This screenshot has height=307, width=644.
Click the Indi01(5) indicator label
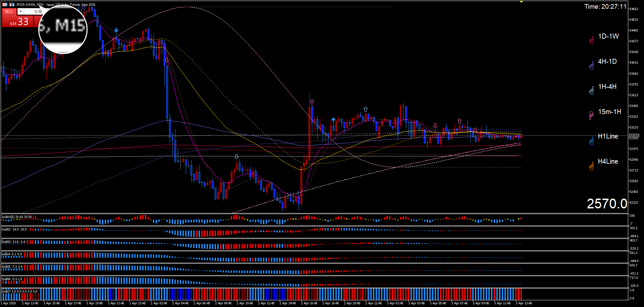(17, 217)
